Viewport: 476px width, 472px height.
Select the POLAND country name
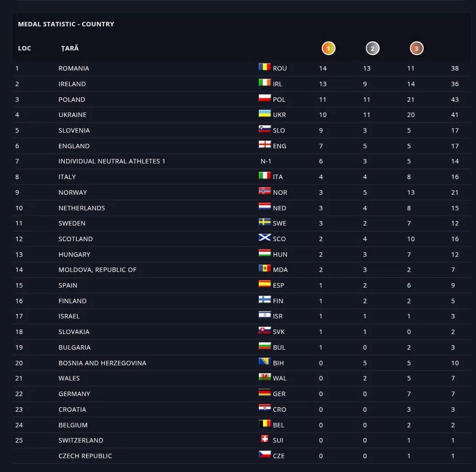tap(72, 99)
